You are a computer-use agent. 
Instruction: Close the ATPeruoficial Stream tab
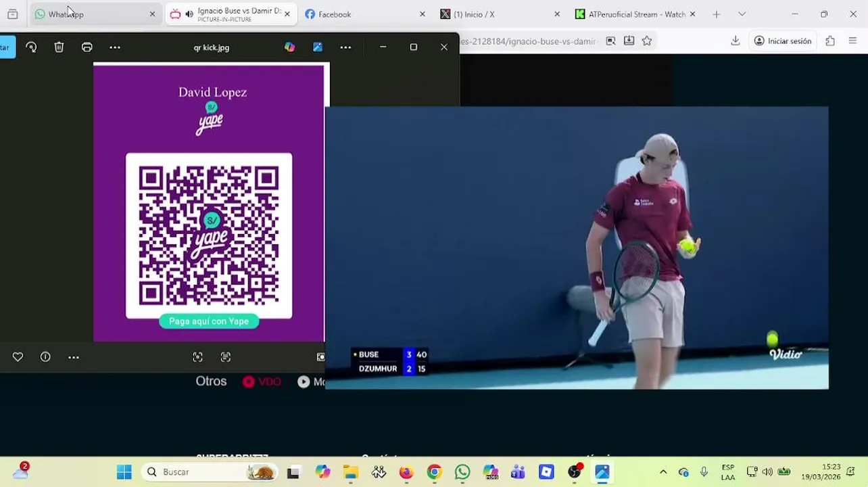tap(692, 14)
